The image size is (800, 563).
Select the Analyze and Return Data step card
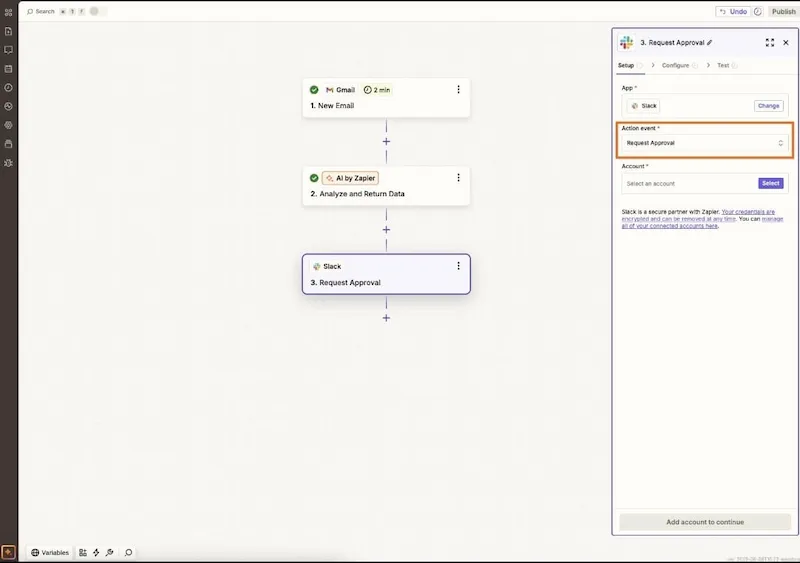tap(386, 186)
